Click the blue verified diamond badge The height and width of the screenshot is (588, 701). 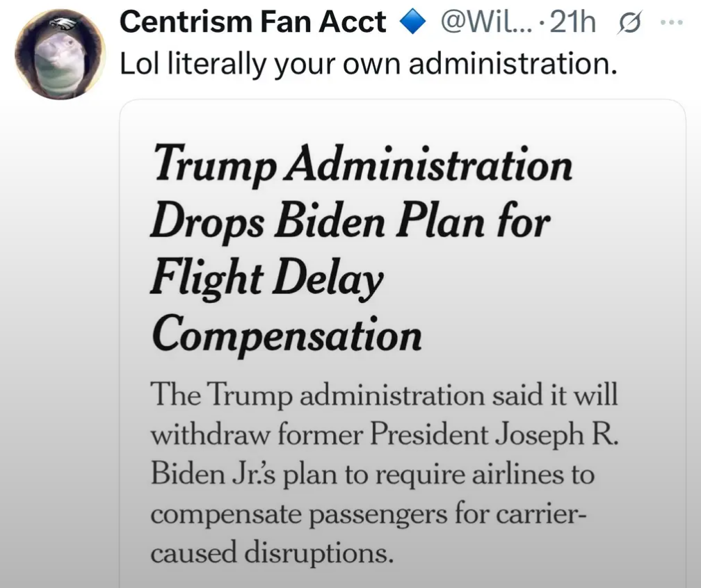coord(412,22)
